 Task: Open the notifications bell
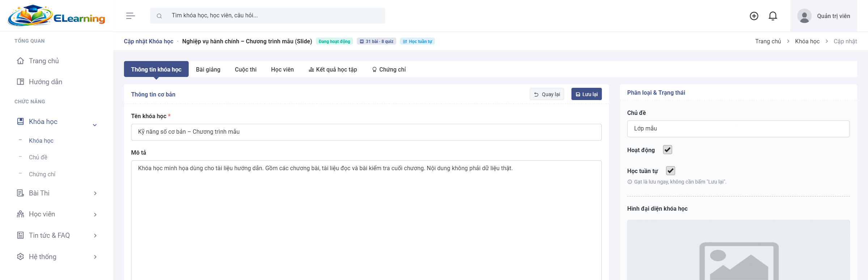pos(773,16)
